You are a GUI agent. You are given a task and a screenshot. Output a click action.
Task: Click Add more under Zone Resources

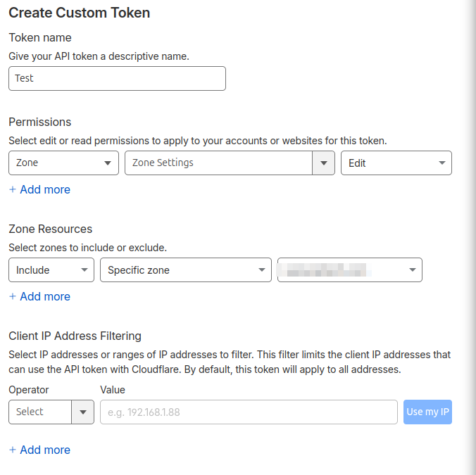pos(39,297)
